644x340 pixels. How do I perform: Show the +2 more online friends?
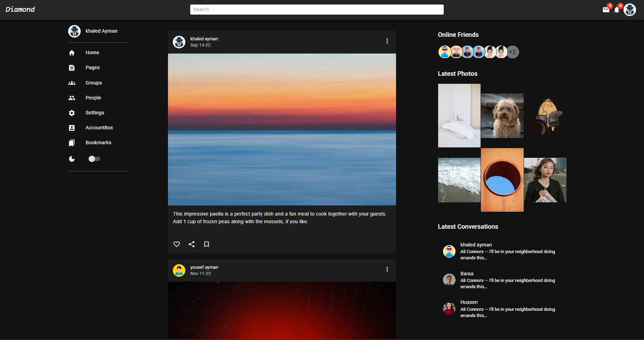(x=513, y=52)
